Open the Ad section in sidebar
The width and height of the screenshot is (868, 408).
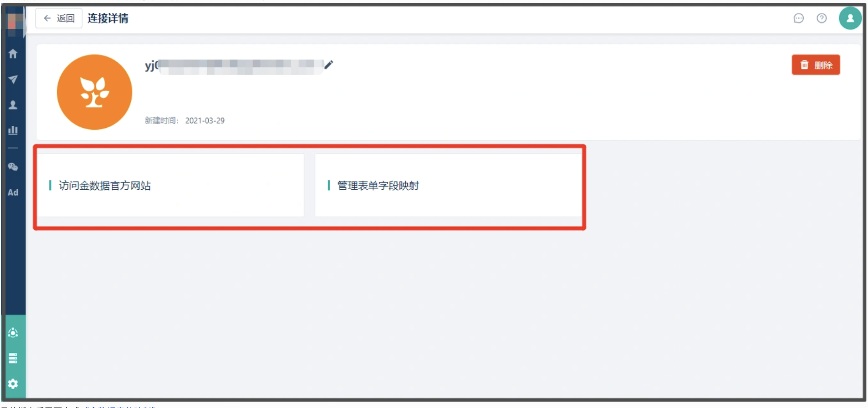13,192
